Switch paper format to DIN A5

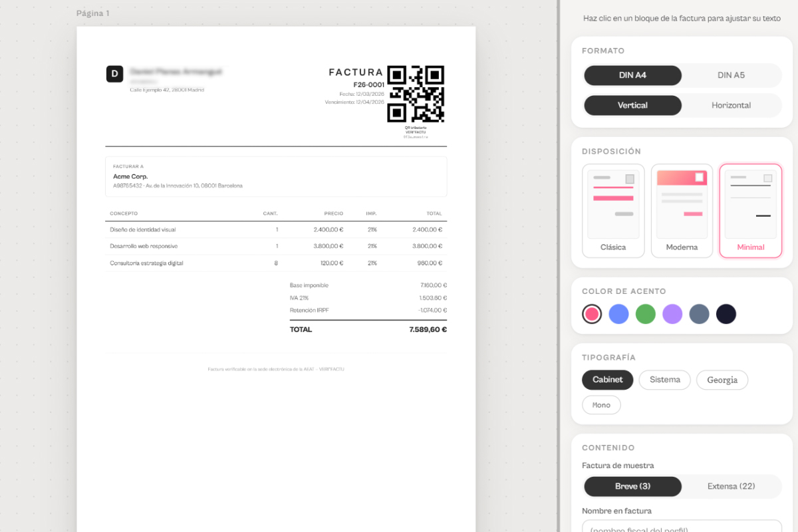(731, 75)
